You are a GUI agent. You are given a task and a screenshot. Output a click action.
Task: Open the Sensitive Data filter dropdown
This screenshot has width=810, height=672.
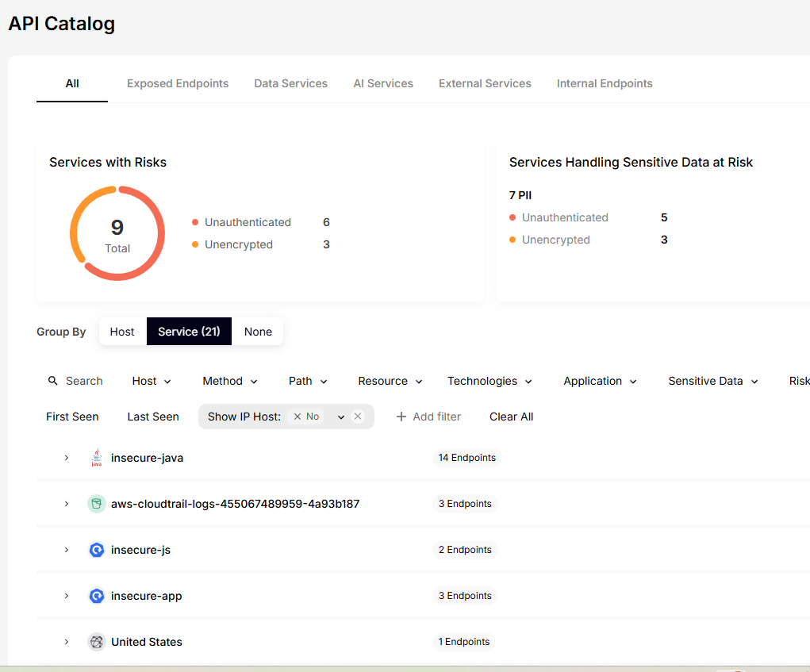point(713,381)
